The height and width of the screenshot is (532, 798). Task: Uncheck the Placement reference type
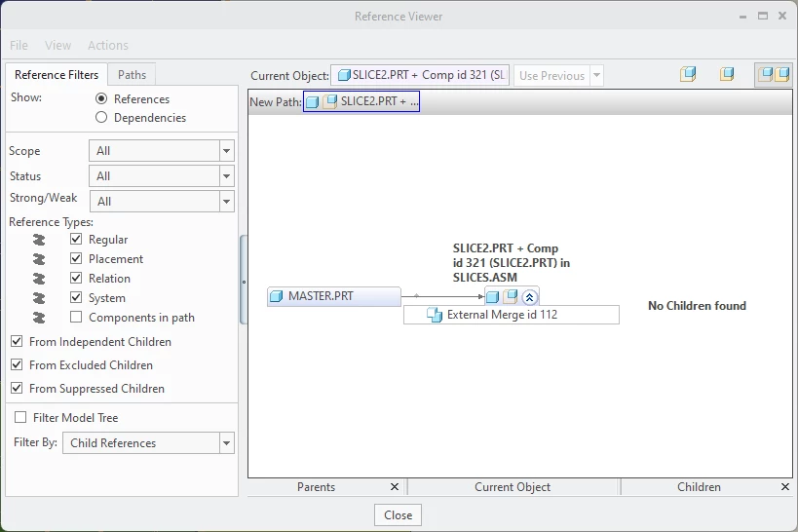76,258
